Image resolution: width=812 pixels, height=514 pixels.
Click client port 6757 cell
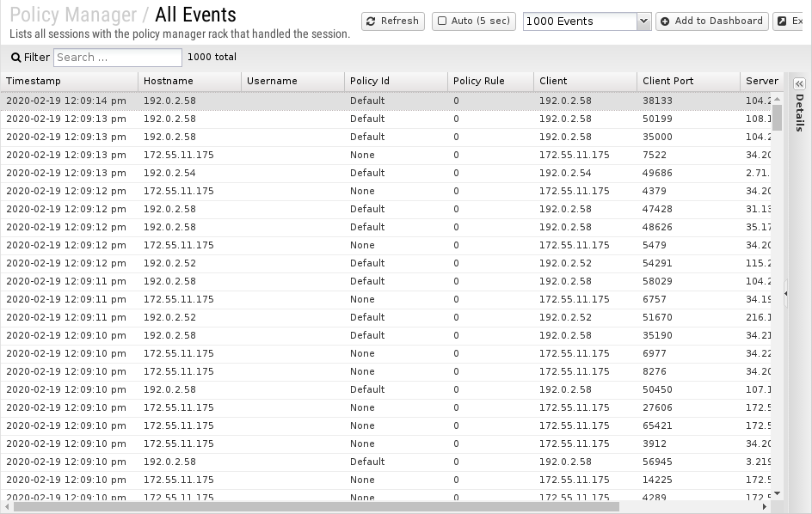click(x=688, y=300)
